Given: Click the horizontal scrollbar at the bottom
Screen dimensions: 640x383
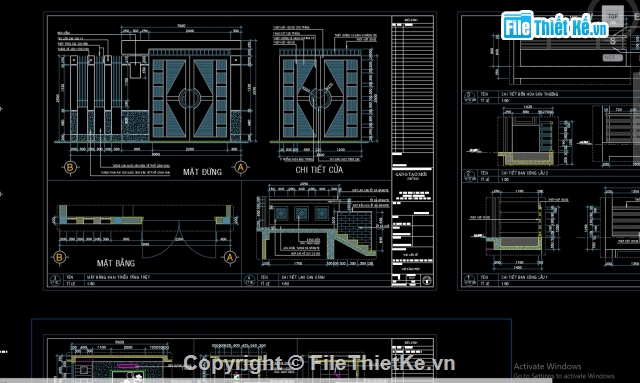Looking at the screenshot, I should 276,381.
